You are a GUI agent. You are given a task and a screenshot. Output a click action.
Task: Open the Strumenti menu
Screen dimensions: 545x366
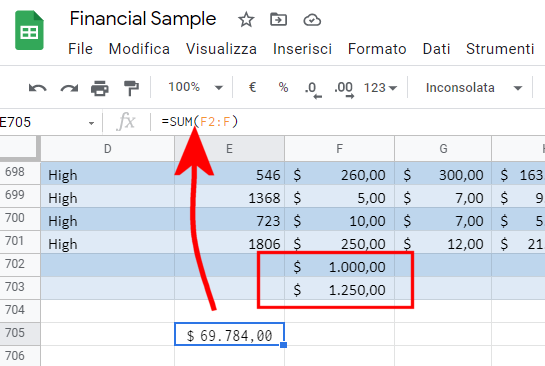click(x=500, y=49)
